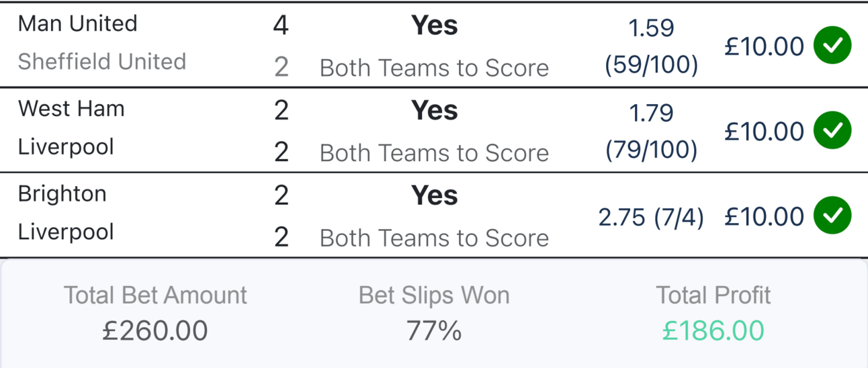Click the 2.75 (7/4) odds
Screen dimensions: 868x368
pyautogui.click(x=651, y=218)
